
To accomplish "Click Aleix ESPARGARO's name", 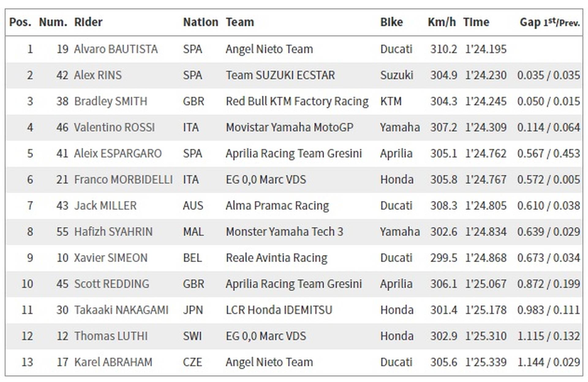I will [118, 154].
